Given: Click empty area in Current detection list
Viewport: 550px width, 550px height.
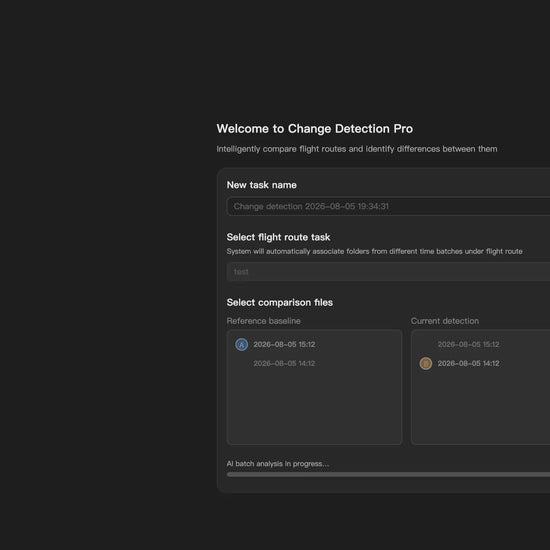Looking at the screenshot, I should pyautogui.click(x=481, y=407).
